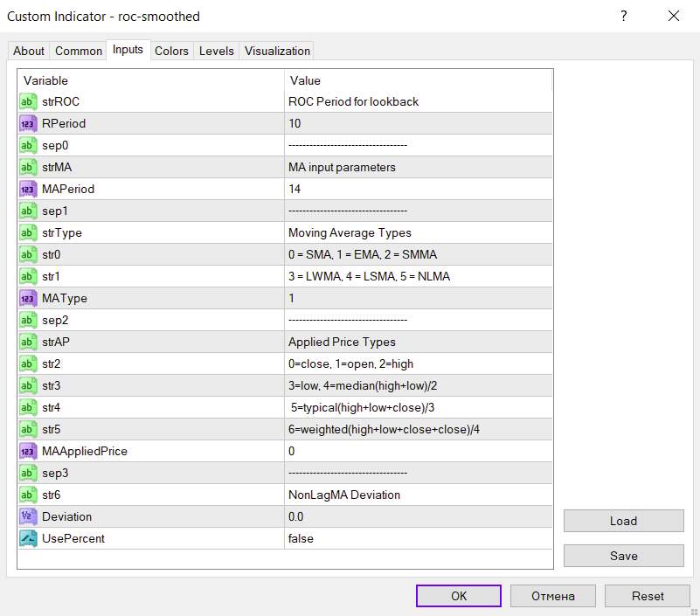Open the Colors tab
Viewport: 700px width, 616px height.
pos(171,51)
